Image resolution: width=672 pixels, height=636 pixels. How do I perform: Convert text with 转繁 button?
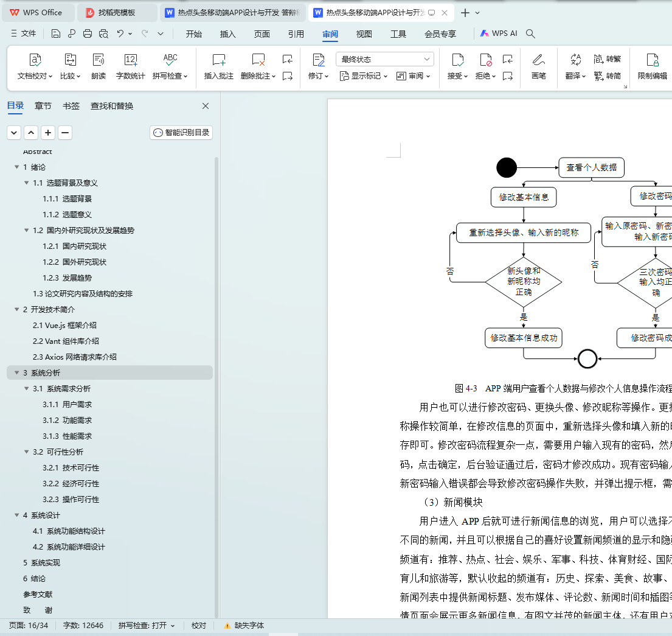608,59
